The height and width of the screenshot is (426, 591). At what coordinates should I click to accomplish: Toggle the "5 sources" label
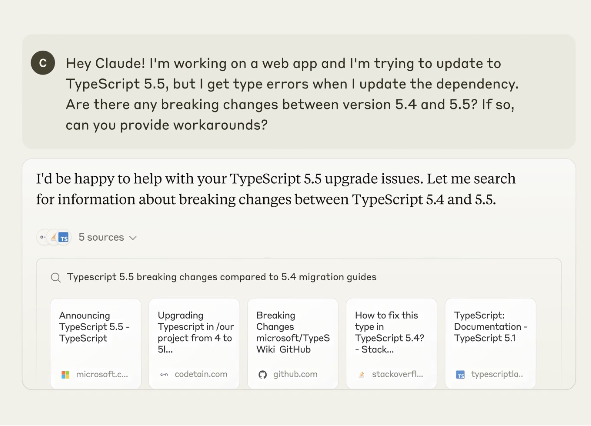101,237
